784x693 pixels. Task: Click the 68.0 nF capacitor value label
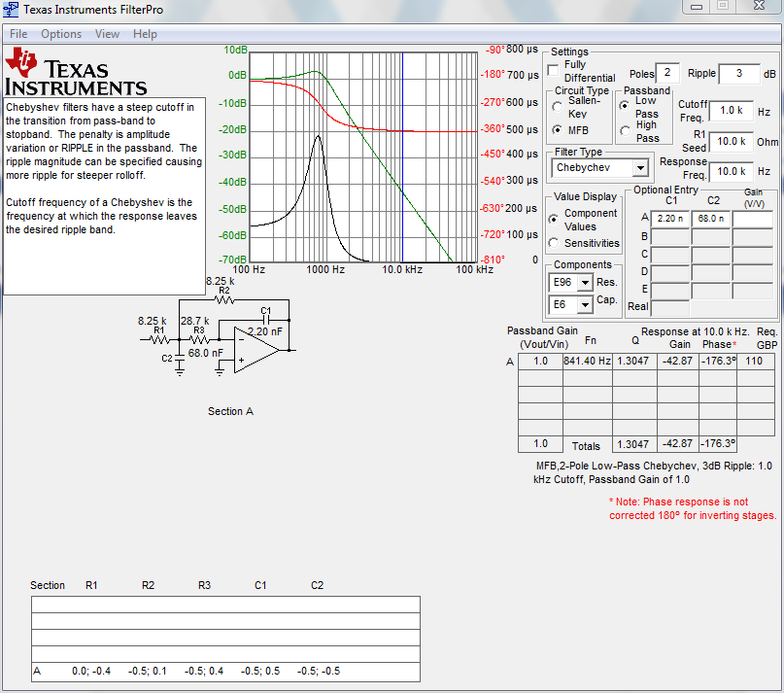206,353
